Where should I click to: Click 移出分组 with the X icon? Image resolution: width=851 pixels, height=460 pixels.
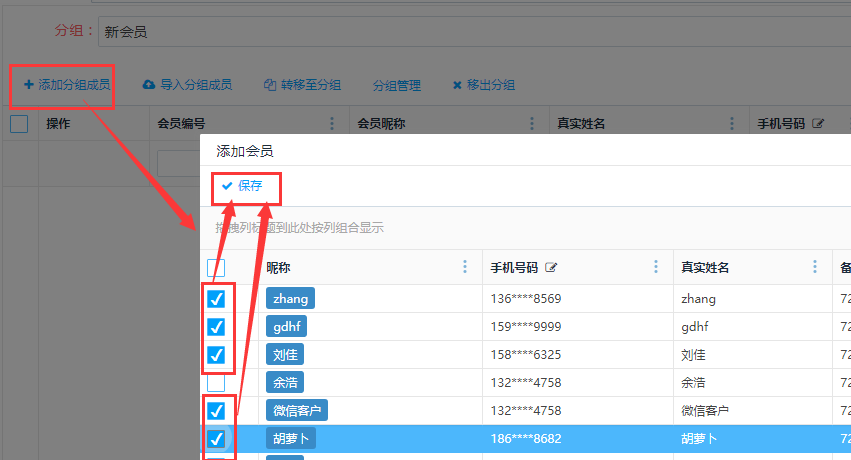[x=483, y=86]
